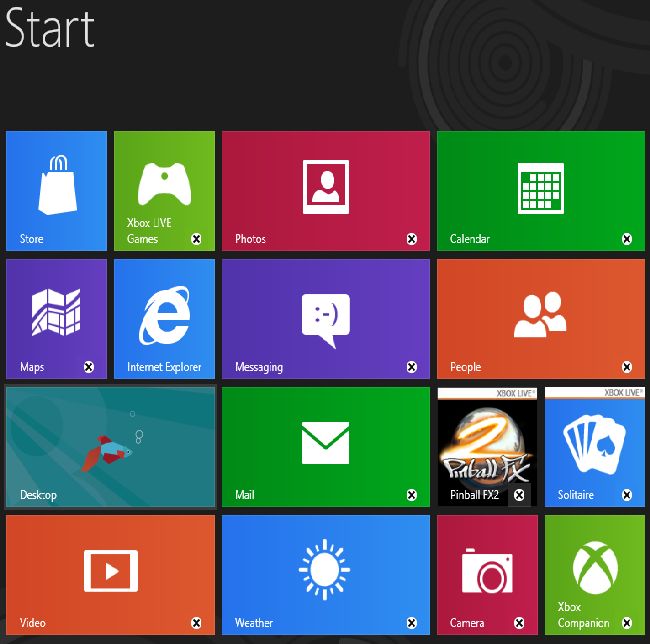Click the Solitaire label text
650x644 pixels.
click(576, 495)
